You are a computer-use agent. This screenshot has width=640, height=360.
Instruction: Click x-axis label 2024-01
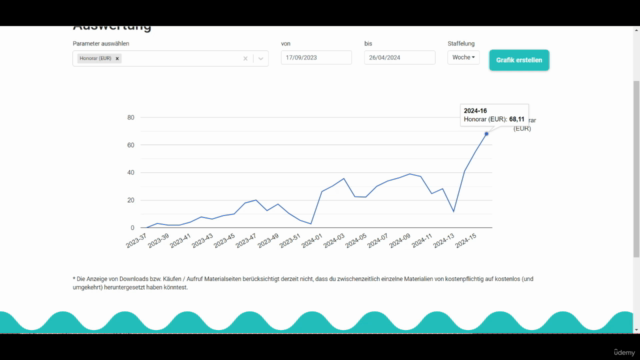[x=312, y=241]
